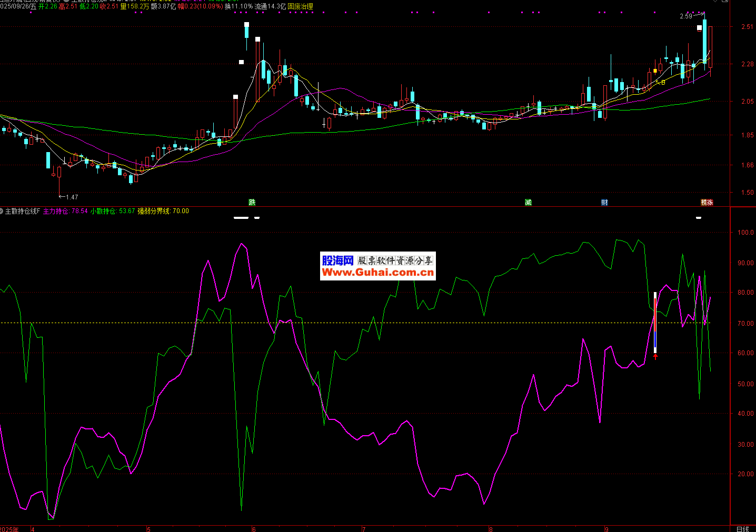Click the 榜涨 ranking marker icon

coord(707,202)
